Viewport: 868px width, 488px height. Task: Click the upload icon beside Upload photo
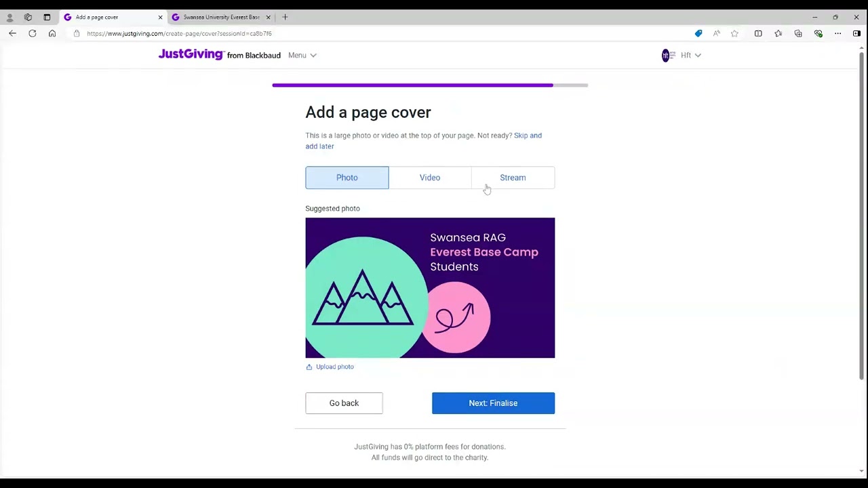tap(309, 367)
